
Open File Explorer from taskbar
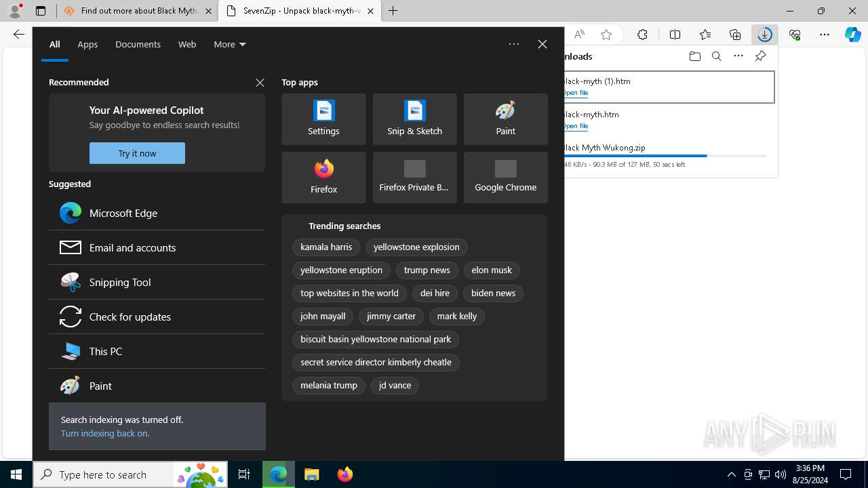point(311,474)
